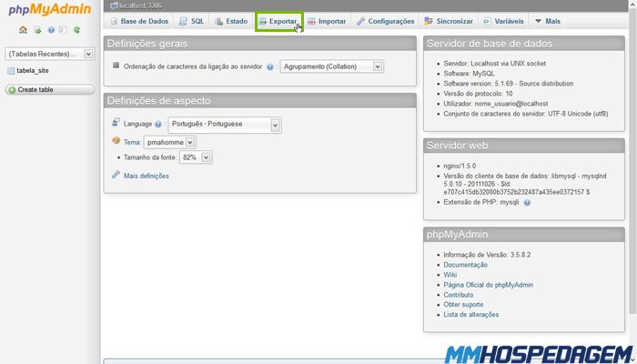The height and width of the screenshot is (364, 637).
Task: Open the Mais definições link
Action: click(147, 176)
